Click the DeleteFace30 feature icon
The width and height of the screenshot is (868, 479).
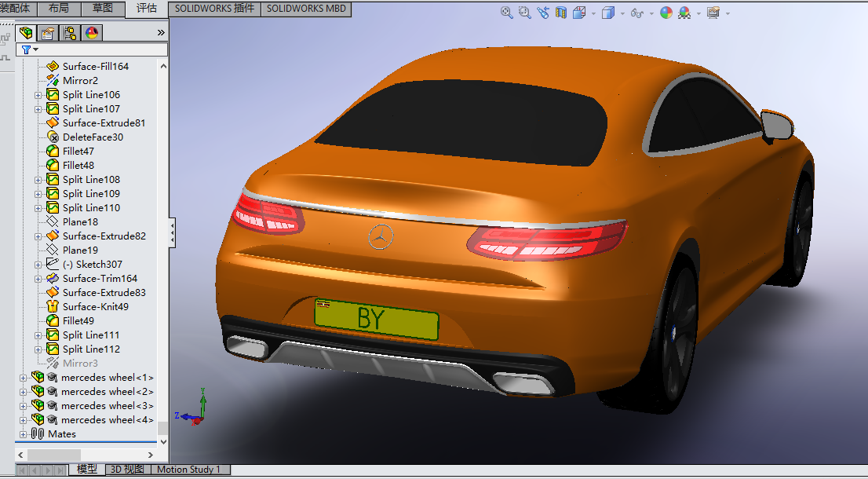click(x=53, y=137)
